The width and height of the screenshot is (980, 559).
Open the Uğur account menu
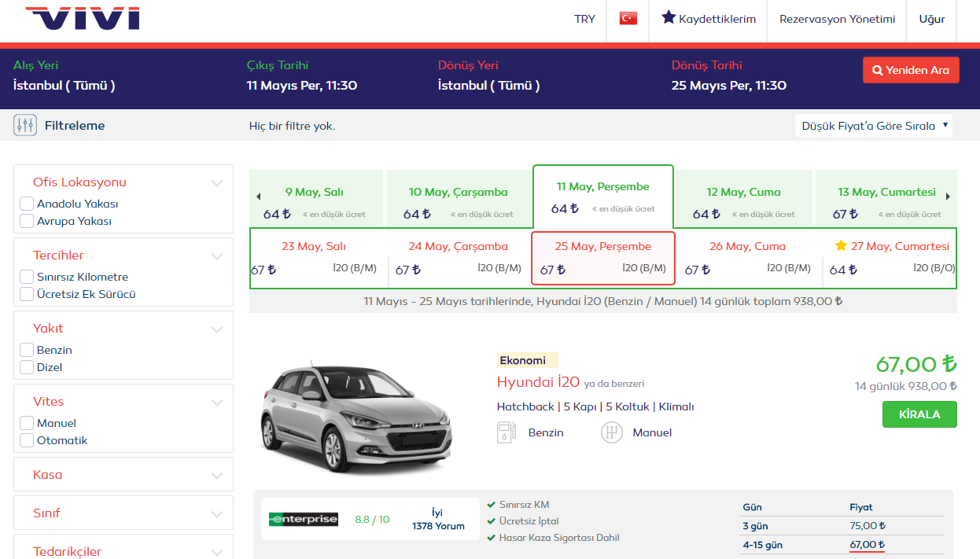click(932, 19)
